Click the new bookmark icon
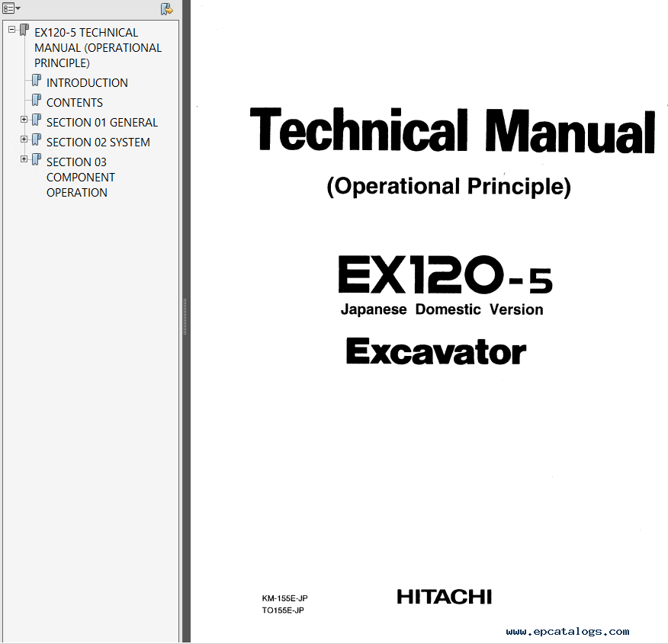 tap(166, 9)
